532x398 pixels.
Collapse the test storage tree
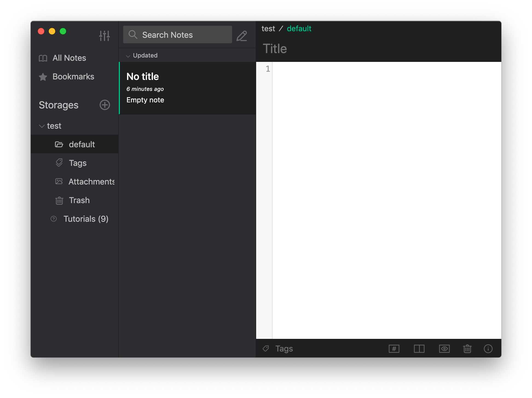tap(42, 126)
